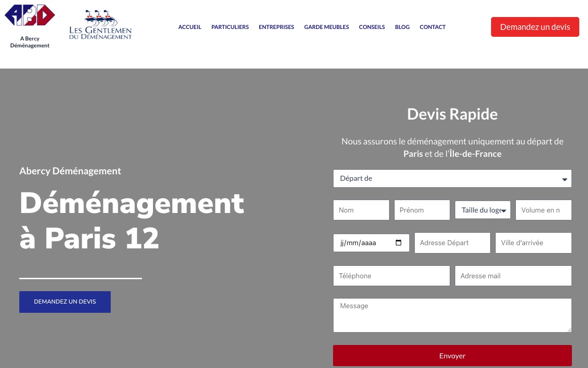
Task: Click the red Demandez un devis button
Action: tap(535, 27)
